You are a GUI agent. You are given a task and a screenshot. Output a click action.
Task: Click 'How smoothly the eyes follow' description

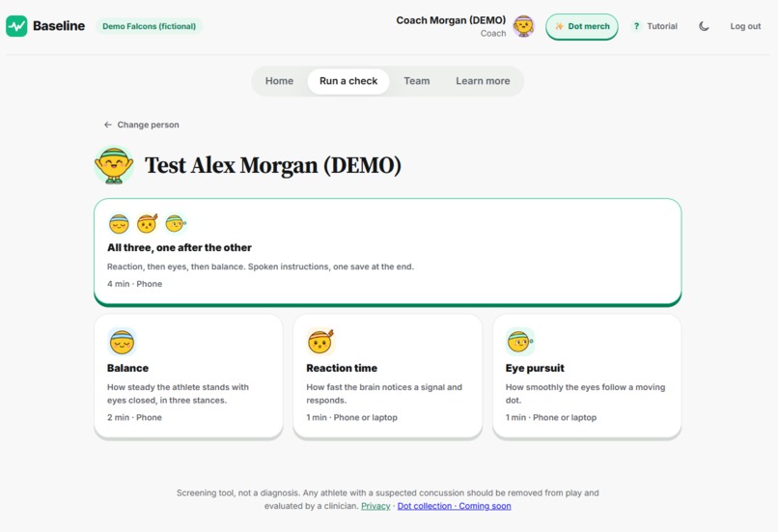pyautogui.click(x=586, y=394)
